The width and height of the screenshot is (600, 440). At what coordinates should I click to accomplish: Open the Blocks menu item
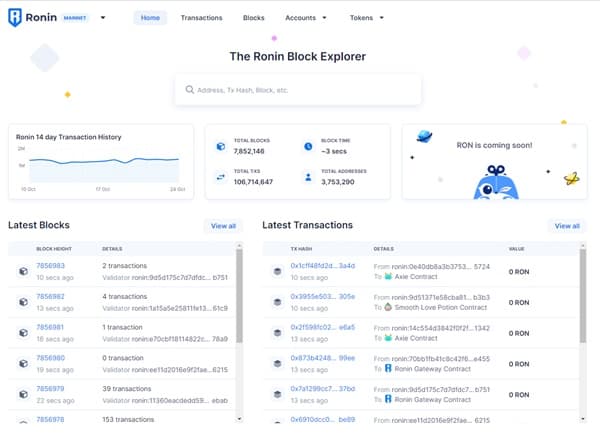click(x=254, y=18)
